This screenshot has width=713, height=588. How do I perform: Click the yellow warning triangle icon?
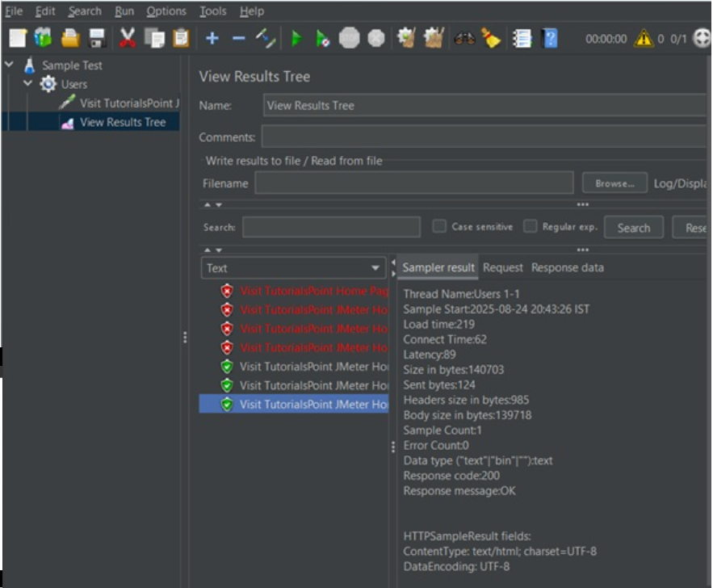[x=644, y=38]
